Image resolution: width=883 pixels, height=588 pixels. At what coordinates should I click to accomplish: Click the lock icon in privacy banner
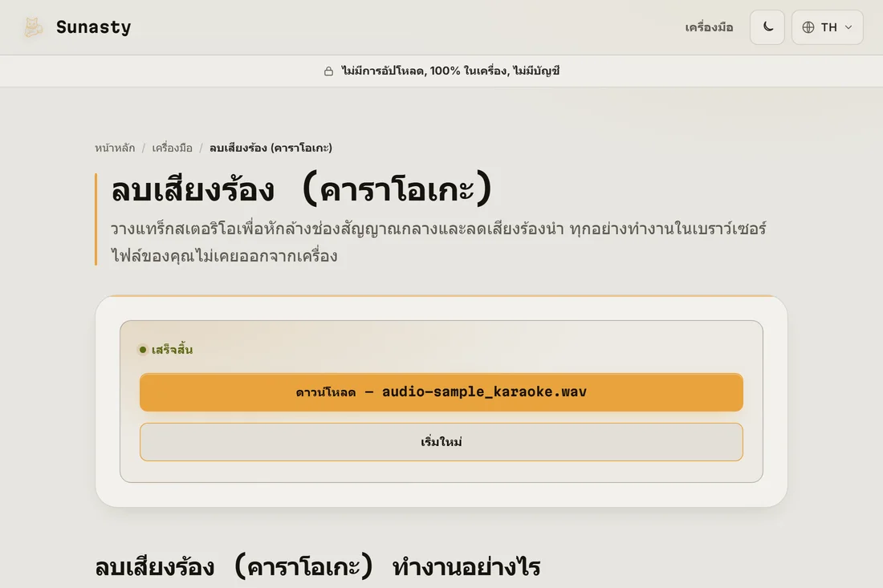click(x=328, y=71)
